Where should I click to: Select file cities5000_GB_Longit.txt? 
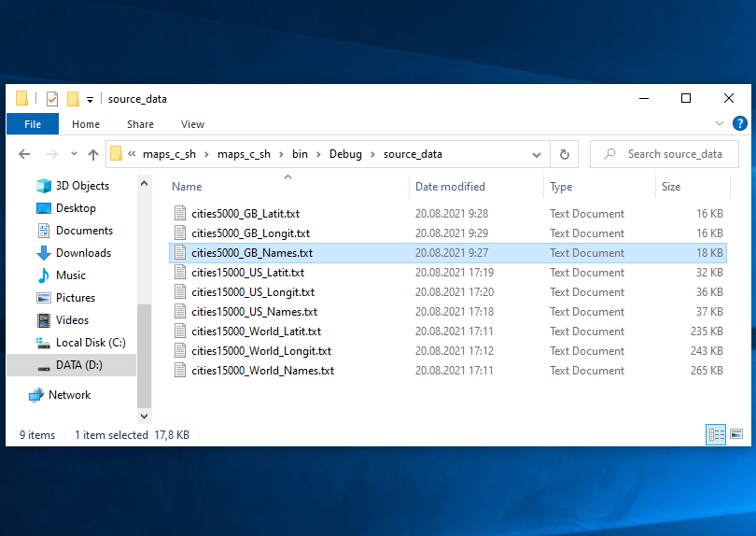(x=448, y=233)
